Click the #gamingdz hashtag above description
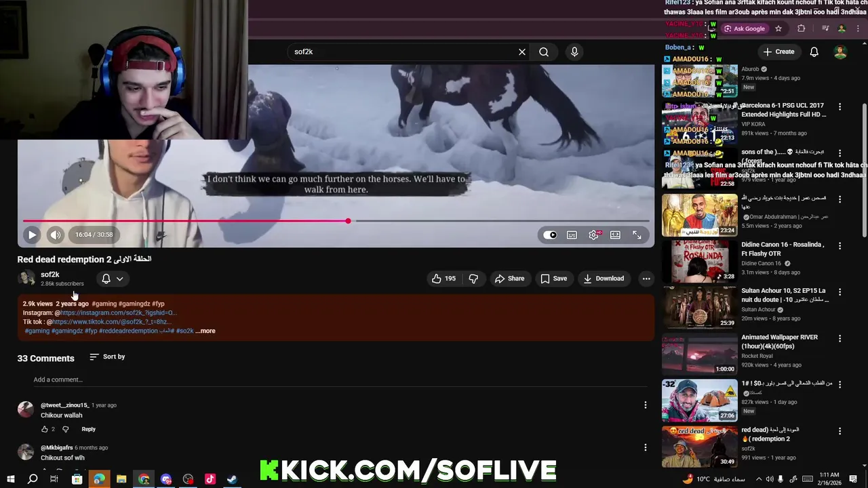This screenshot has height=488, width=868. click(x=134, y=304)
